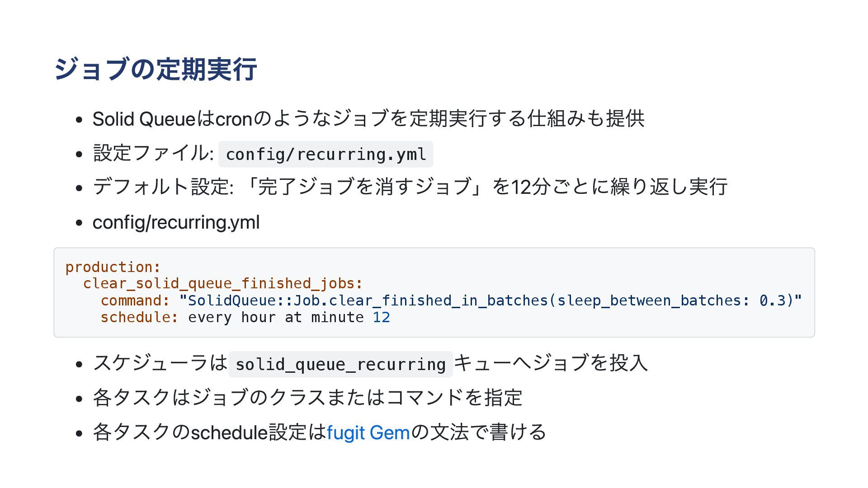Click the inline code config/recurring.yml badge
868x488 pixels.
pos(325,154)
